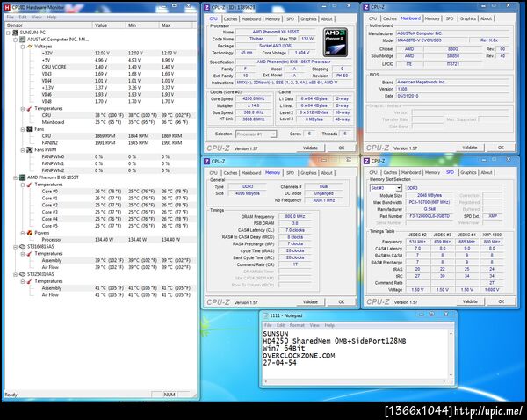Switch to SPD tab in CPU-Z Memory window
This screenshot has height=420, width=527.
[290, 172]
